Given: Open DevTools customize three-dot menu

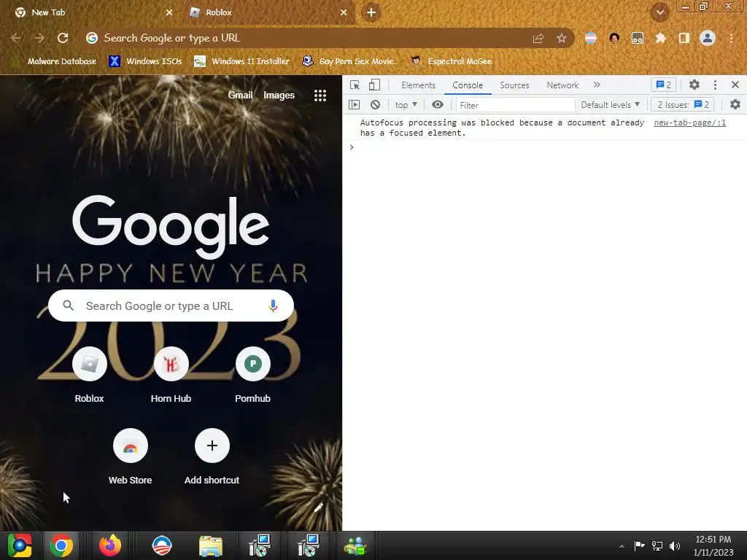Looking at the screenshot, I should pyautogui.click(x=715, y=85).
